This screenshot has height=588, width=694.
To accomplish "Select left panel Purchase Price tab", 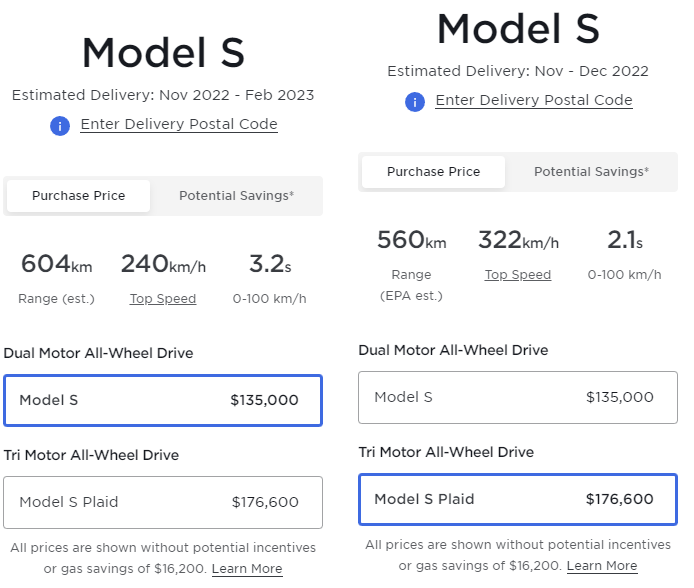I will (79, 196).
